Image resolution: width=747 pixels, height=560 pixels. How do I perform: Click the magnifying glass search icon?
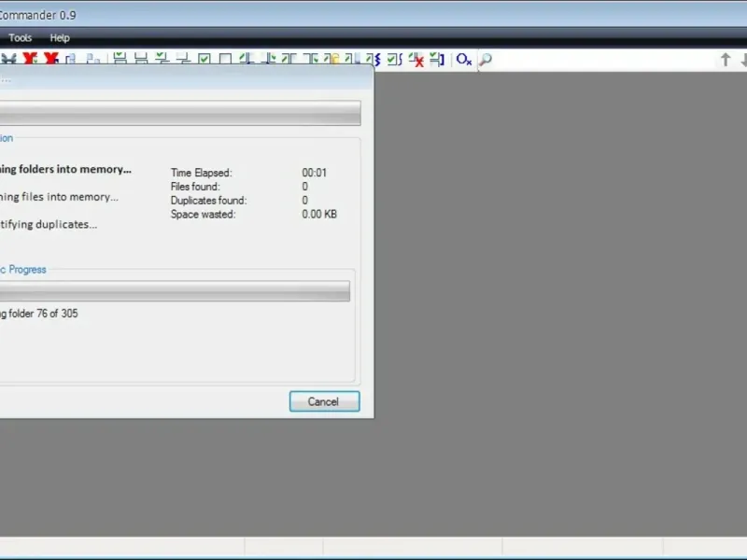[486, 60]
